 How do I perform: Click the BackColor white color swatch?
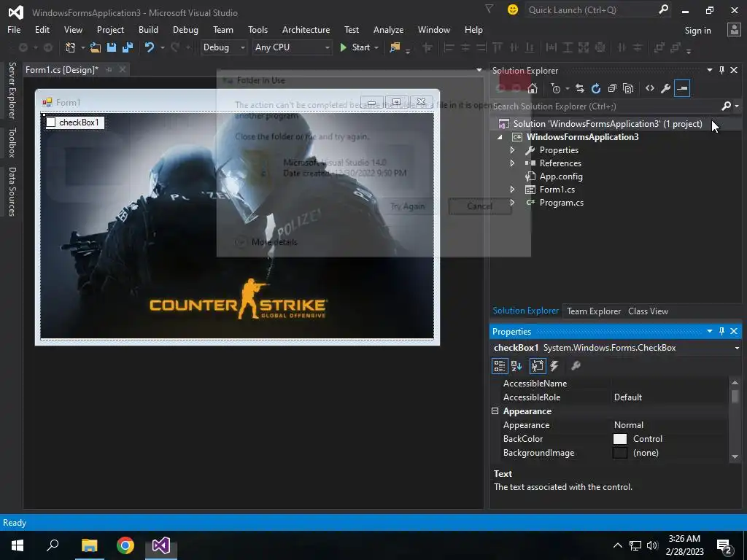tap(620, 439)
